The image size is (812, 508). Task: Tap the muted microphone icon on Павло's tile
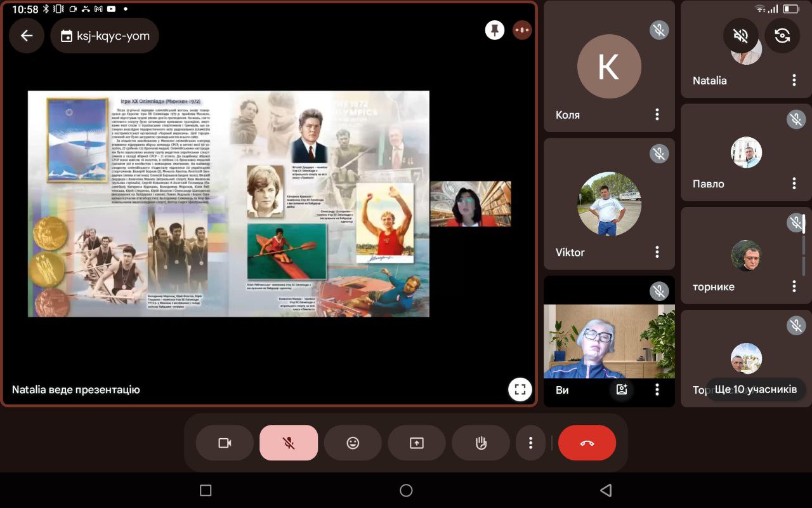point(796,119)
